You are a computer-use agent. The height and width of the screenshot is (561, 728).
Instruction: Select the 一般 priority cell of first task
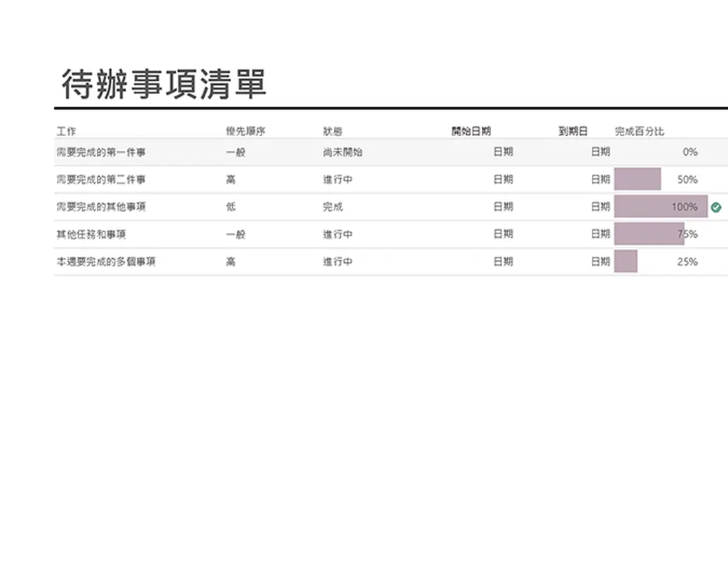235,151
